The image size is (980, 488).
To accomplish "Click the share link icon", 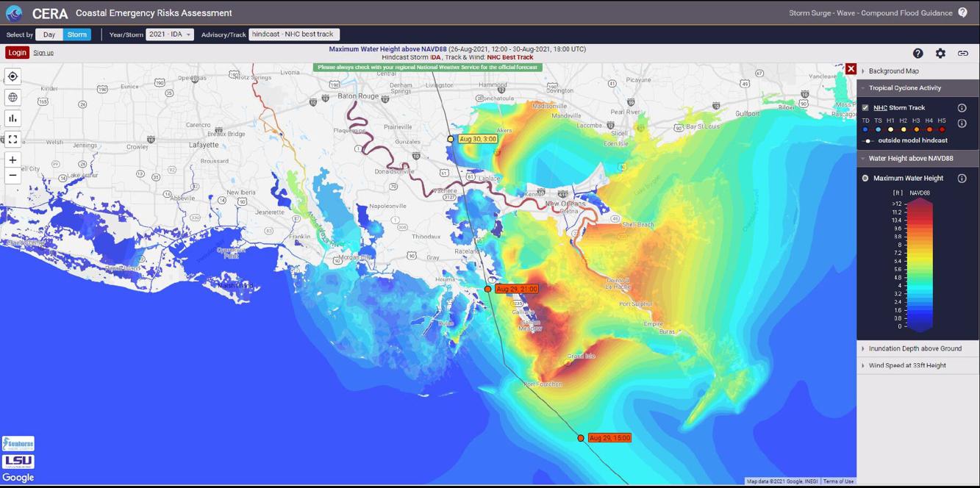I will [x=962, y=53].
